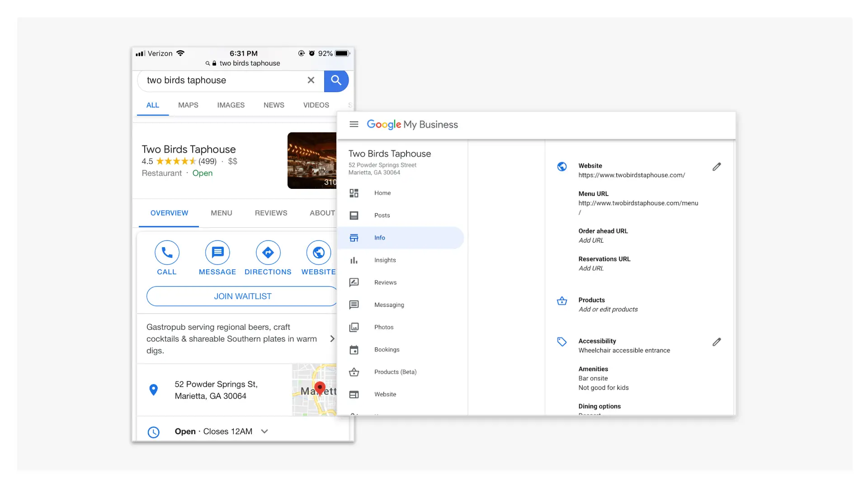The height and width of the screenshot is (488, 868).
Task: Tap the Directions arrow icon
Action: coord(268,253)
